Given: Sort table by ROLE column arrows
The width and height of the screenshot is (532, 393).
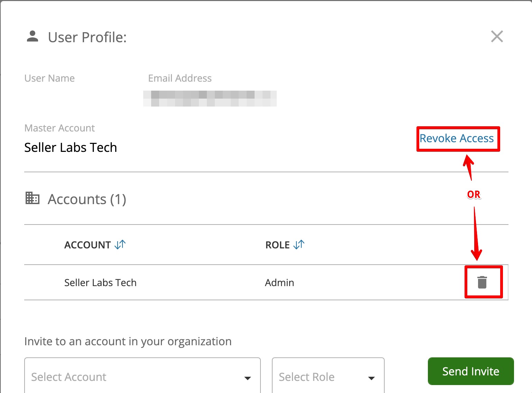Looking at the screenshot, I should click(299, 245).
